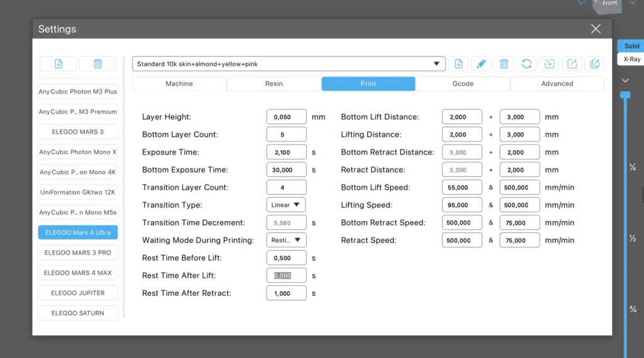Delete profile via trash icon beside pencil
Viewport: 644px width, 358px height.
pos(504,63)
